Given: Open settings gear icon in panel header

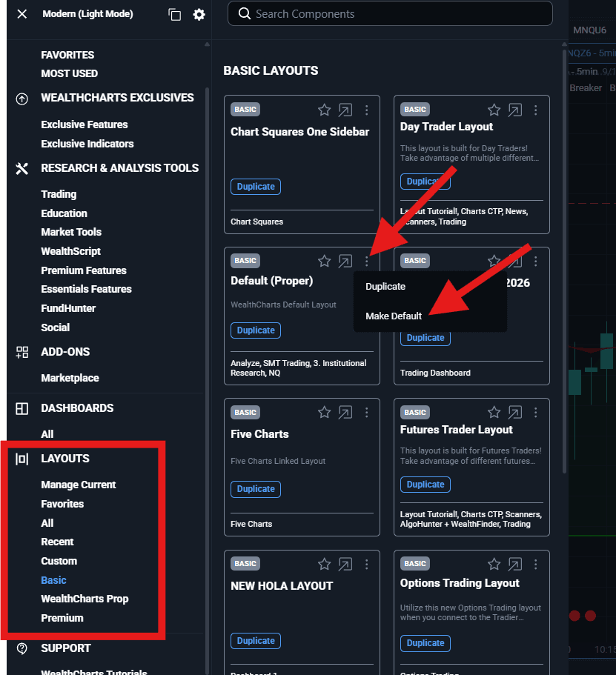Looking at the screenshot, I should tap(199, 15).
